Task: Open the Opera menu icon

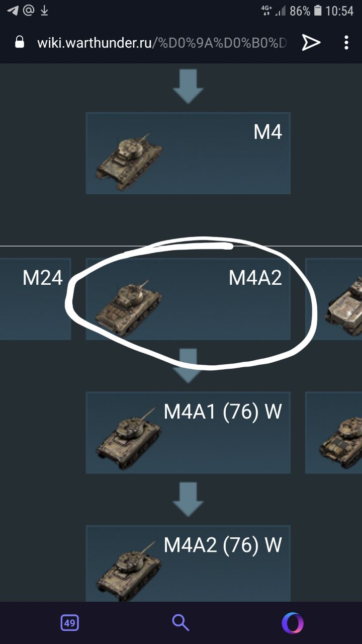Action: pyautogui.click(x=293, y=623)
